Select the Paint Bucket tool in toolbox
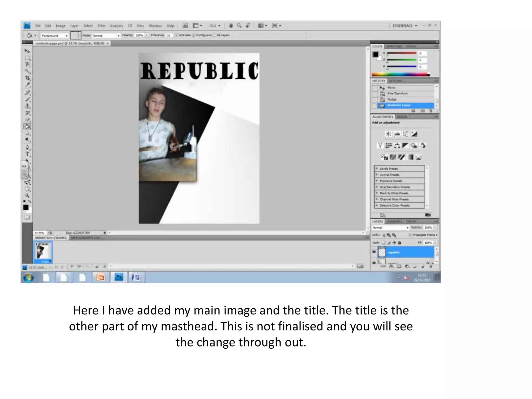This screenshot has width=532, height=399. point(27,127)
